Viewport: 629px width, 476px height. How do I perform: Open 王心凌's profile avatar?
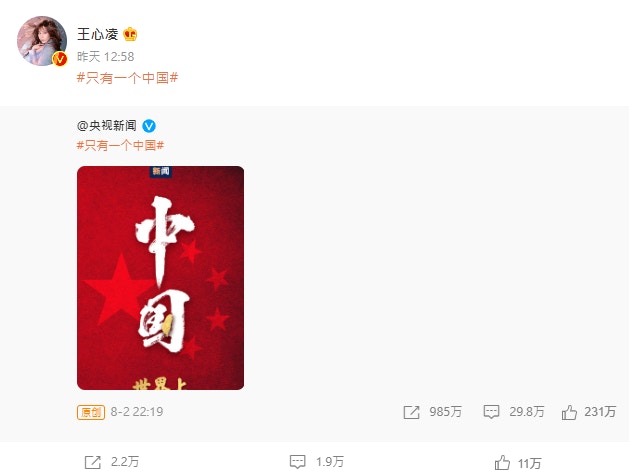[42, 41]
